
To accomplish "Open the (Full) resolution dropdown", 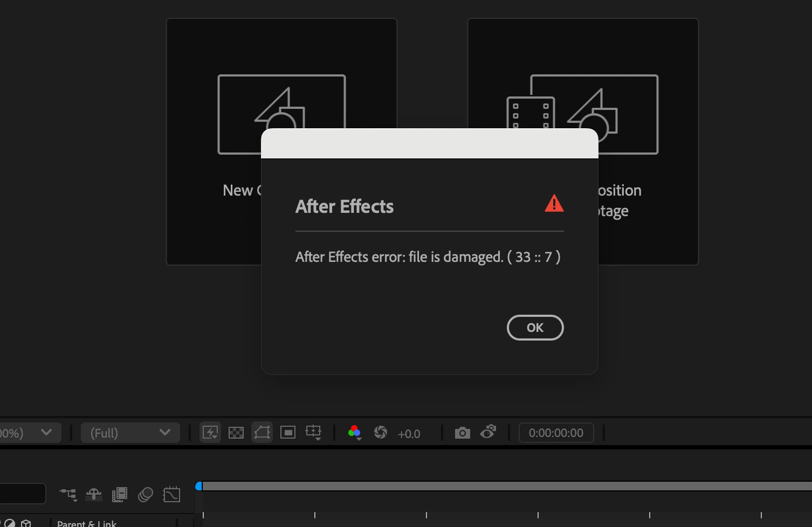I will pos(130,433).
